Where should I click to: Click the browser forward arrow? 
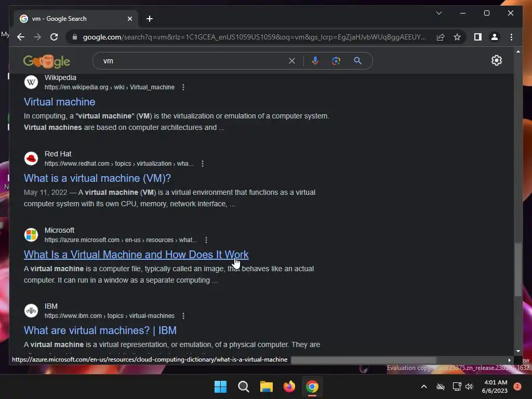pyautogui.click(x=37, y=37)
